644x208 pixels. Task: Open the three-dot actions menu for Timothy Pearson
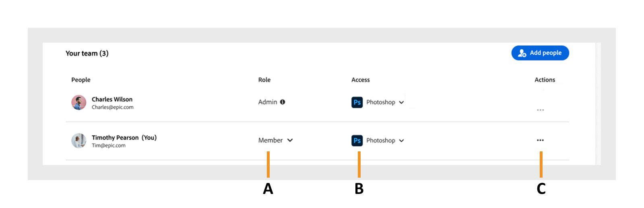[540, 140]
